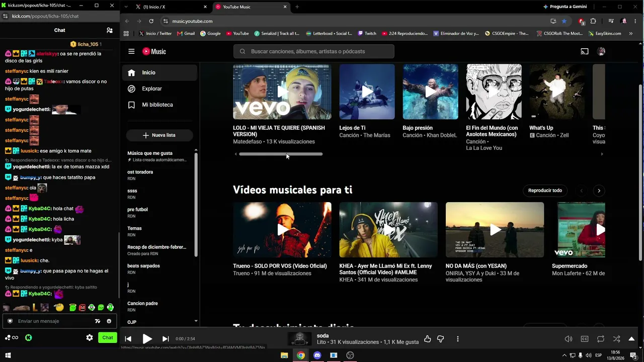Play the 'Lejos de Ti' song thumbnail
The width and height of the screenshot is (644, 362).
(367, 92)
